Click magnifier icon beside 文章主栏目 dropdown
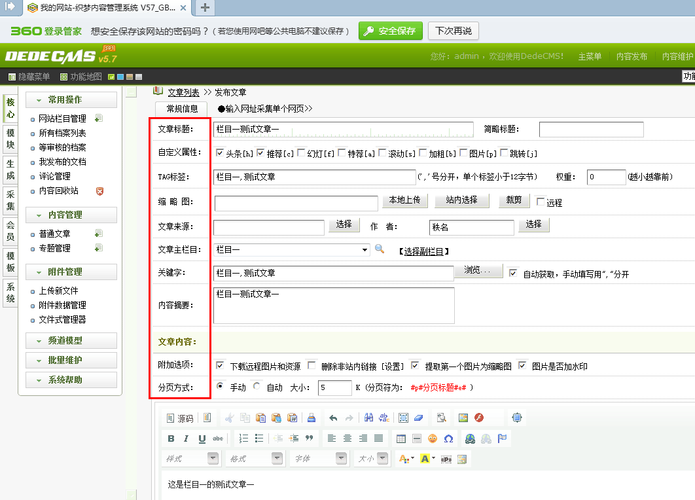Screen dimensions: 695x500 point(380,249)
